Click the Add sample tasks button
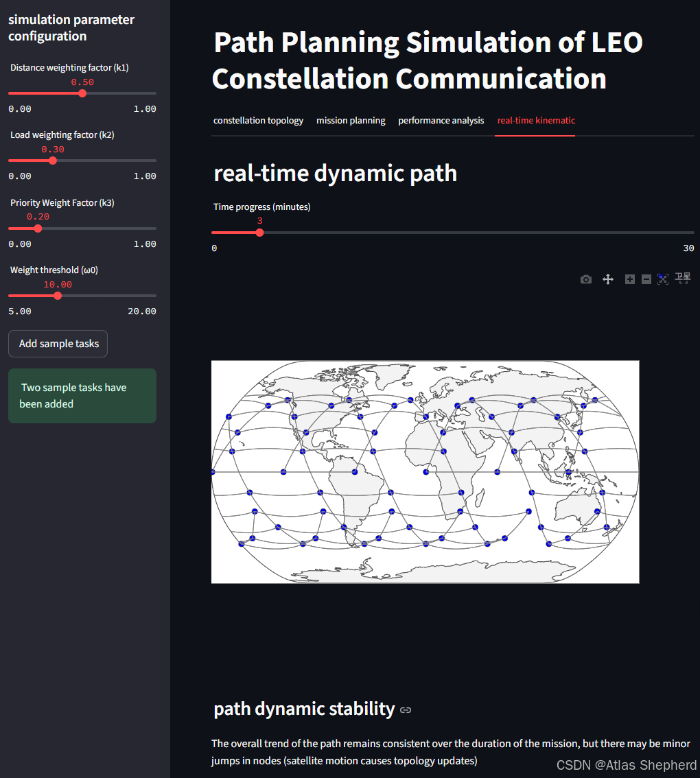 click(58, 343)
